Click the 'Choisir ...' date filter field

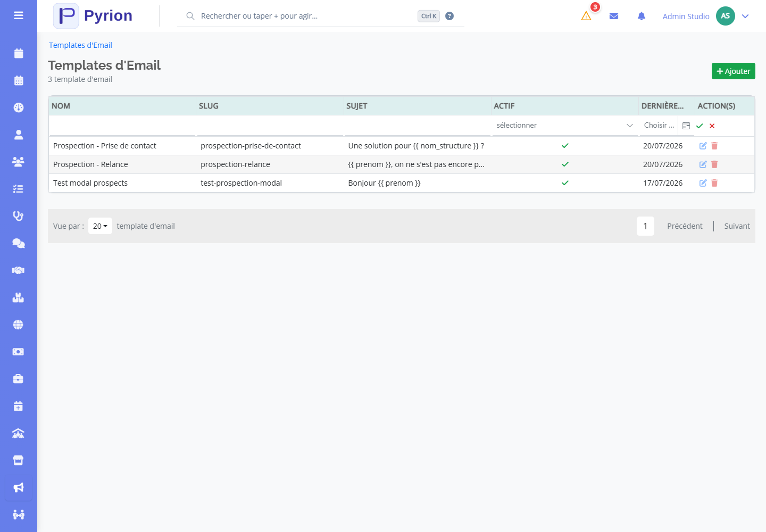pyautogui.click(x=659, y=126)
